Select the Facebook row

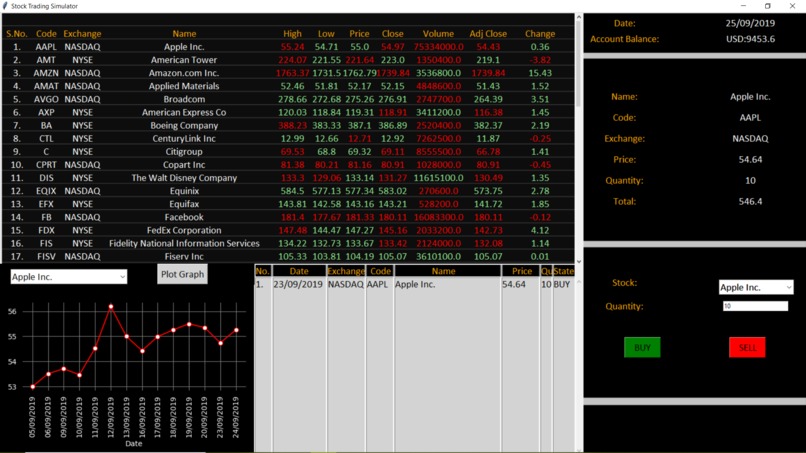pos(288,218)
